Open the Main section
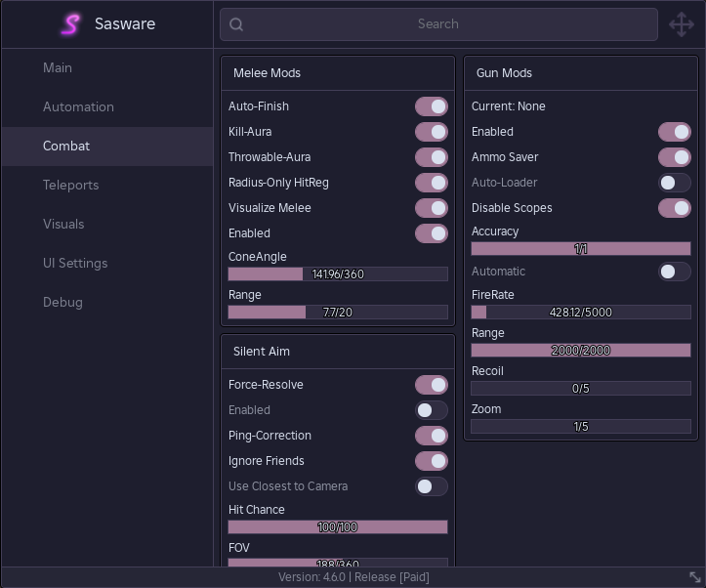Screen dimensions: 706x588 (x=58, y=67)
